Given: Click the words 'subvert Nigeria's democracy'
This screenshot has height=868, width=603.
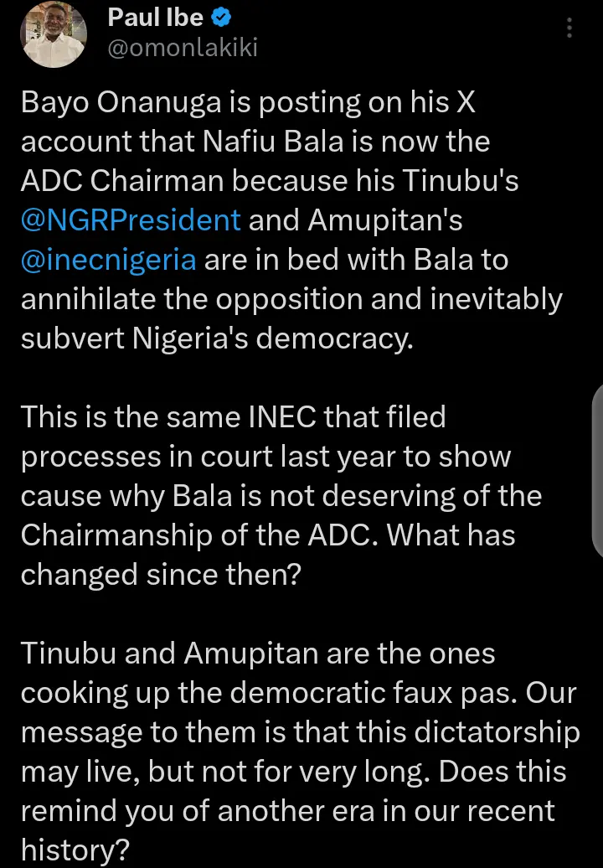Looking at the screenshot, I should tap(216, 338).
